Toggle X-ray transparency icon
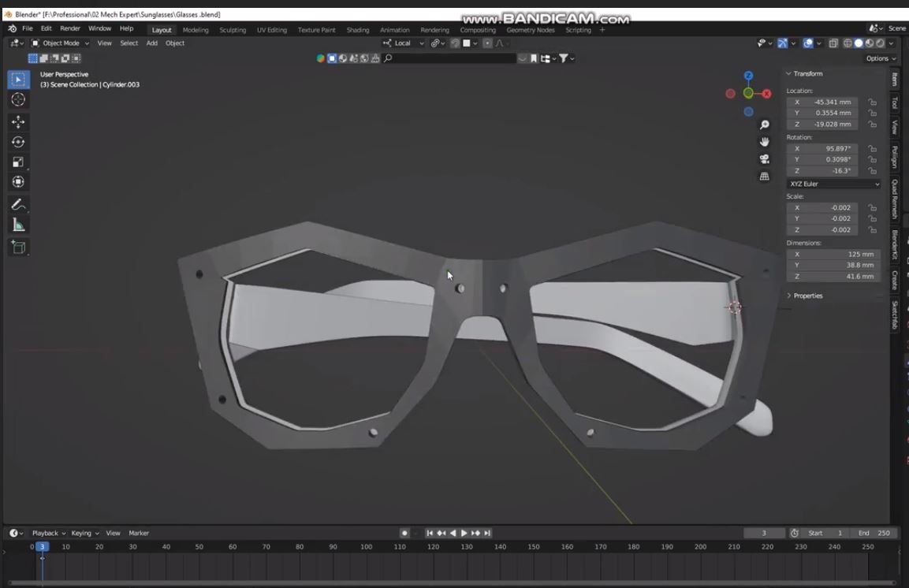This screenshot has height=588, width=909. click(x=833, y=43)
